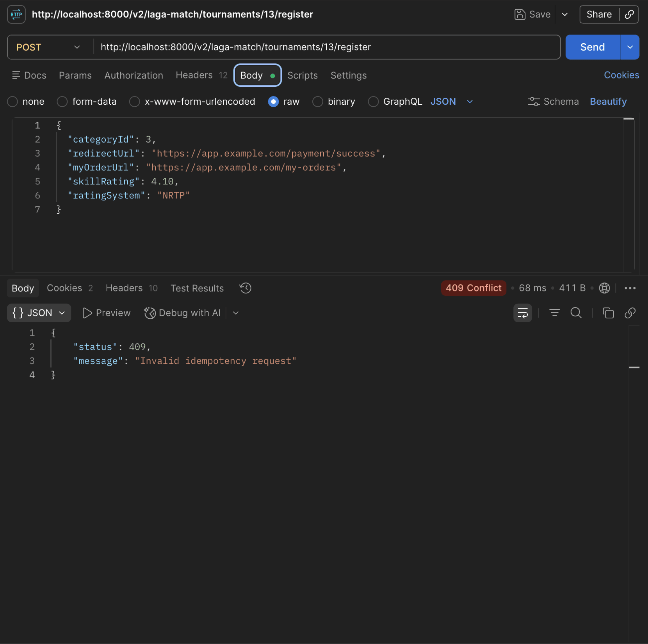Click the "redirectUrl" value line
Screen dimensions: 648x644
pyautogui.click(x=227, y=153)
